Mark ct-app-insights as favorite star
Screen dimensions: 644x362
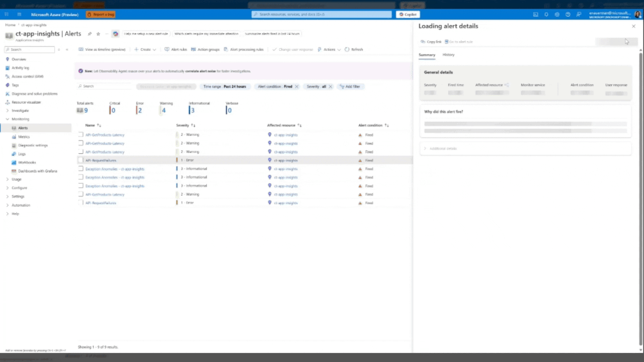point(98,33)
